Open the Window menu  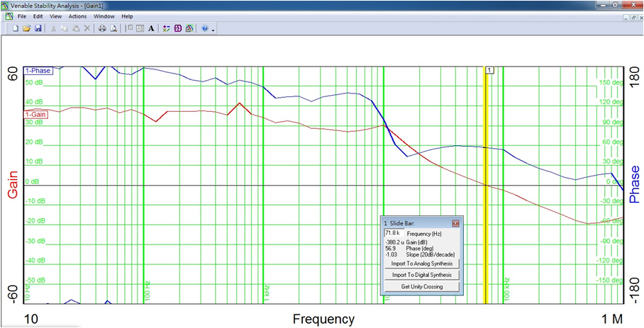coord(104,16)
